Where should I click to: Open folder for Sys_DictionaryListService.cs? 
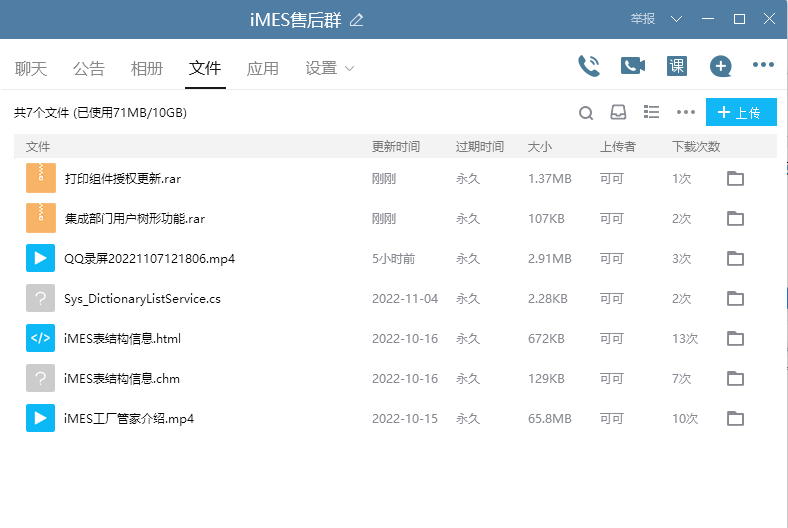(735, 298)
